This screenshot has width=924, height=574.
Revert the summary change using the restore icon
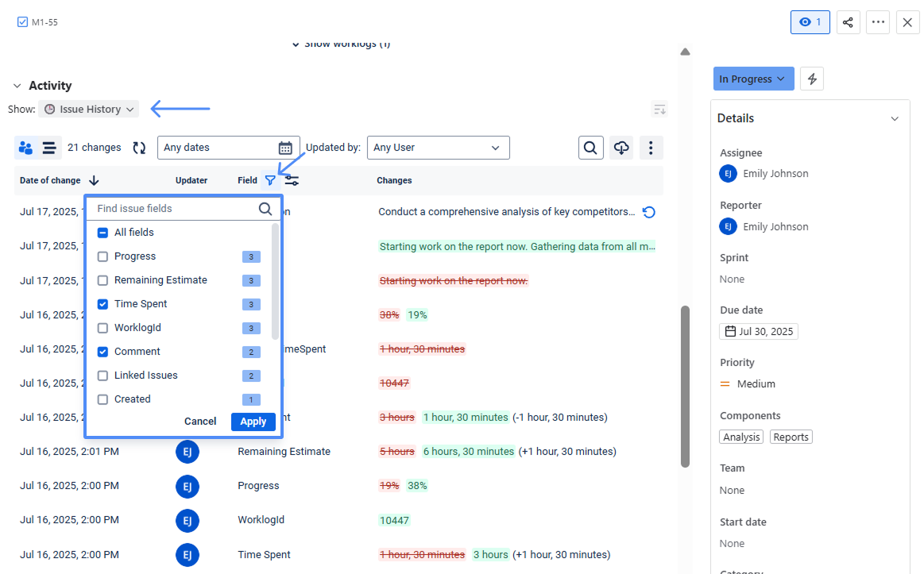(649, 211)
